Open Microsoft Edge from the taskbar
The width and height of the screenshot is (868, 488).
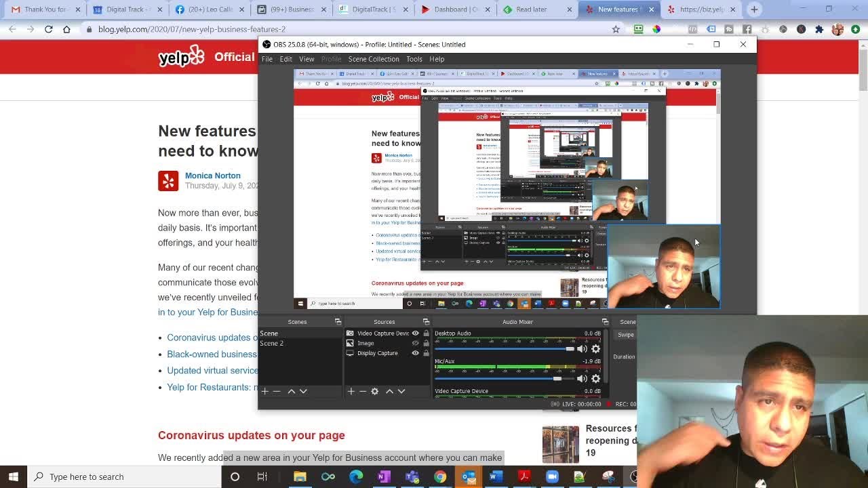[x=356, y=476]
